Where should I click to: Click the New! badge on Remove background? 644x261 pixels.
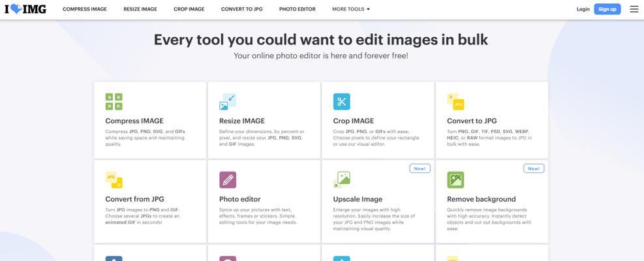pos(534,168)
